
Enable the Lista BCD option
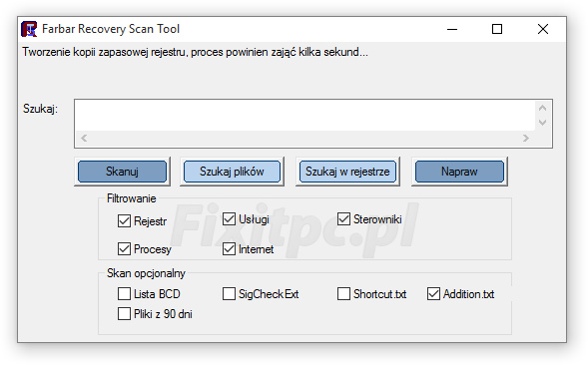tap(124, 294)
